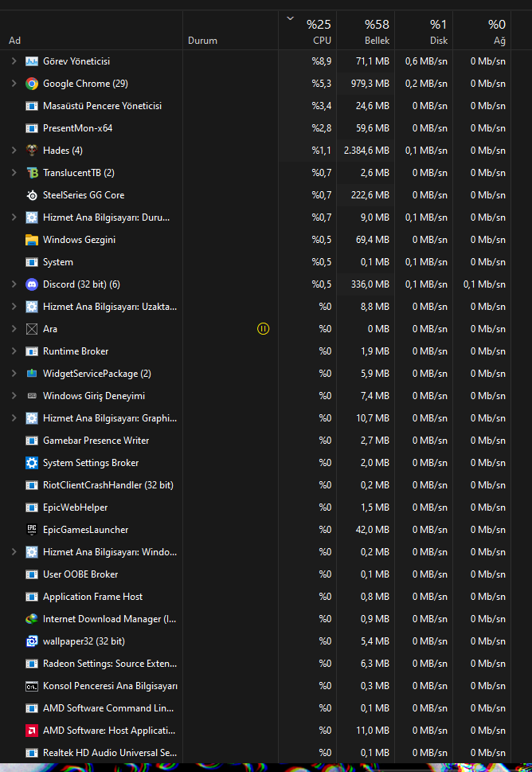Select the Hades game icon
The height and width of the screenshot is (772, 532).
click(32, 151)
